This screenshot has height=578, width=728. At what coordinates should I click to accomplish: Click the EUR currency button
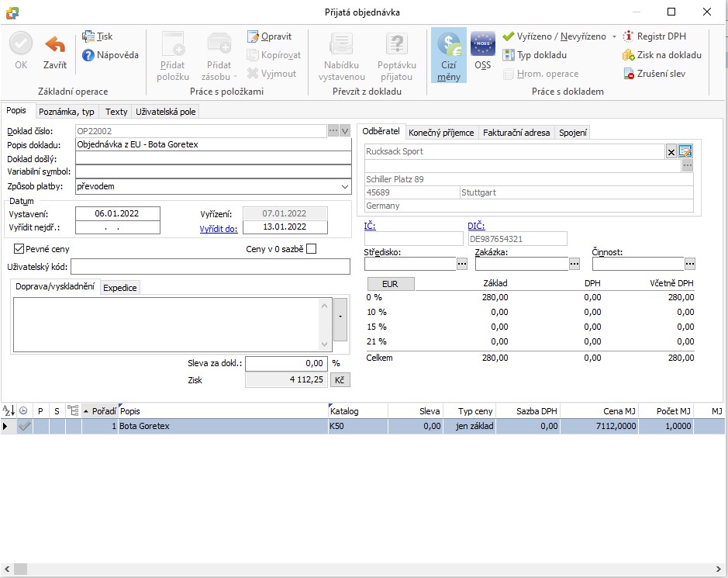[x=391, y=284]
